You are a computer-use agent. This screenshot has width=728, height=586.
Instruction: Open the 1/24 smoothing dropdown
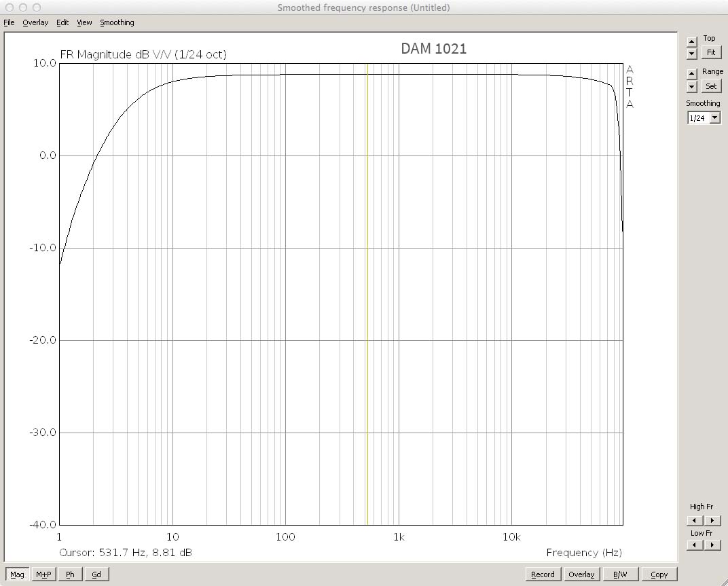pos(715,118)
